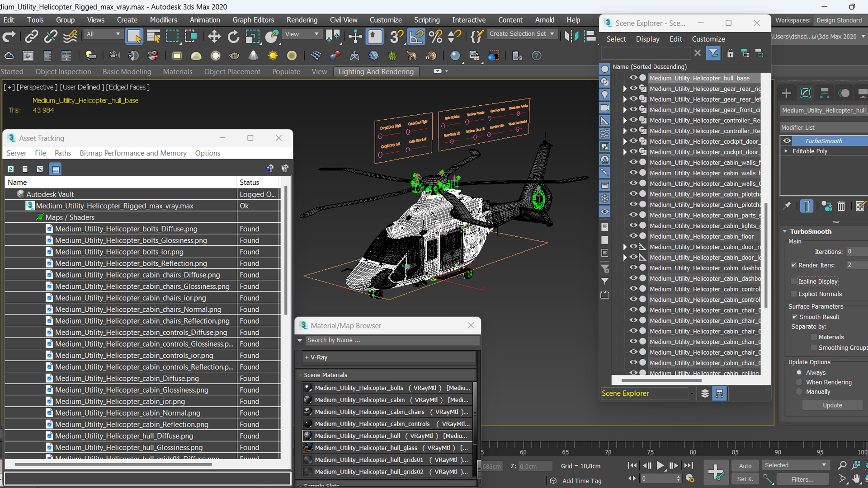Select the Always update radio button
Image resolution: width=868 pixels, height=488 pixels.
799,373
